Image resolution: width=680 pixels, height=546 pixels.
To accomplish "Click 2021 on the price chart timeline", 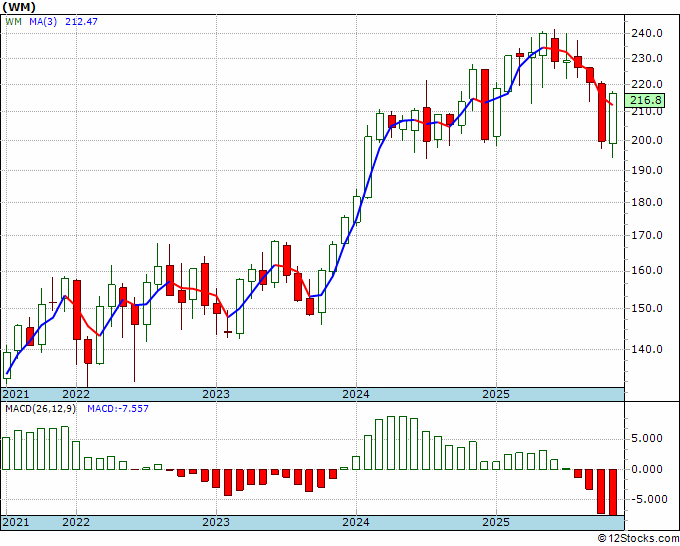I will (x=16, y=394).
